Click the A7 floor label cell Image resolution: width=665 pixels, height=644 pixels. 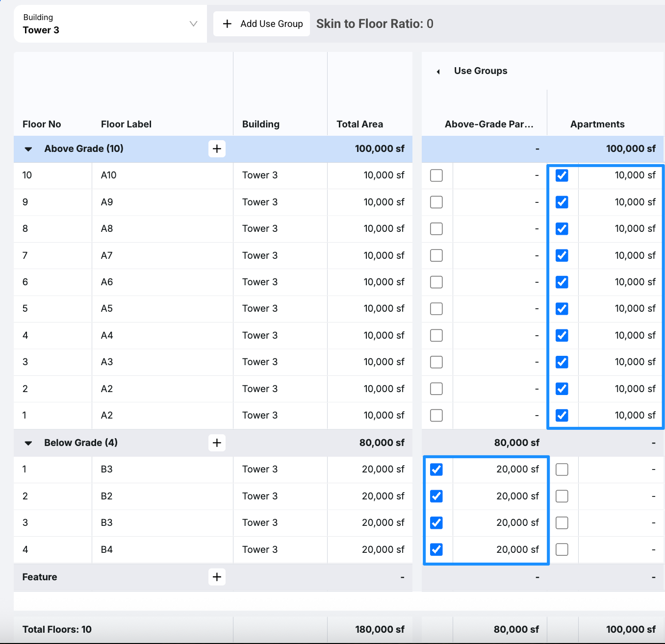click(x=107, y=255)
